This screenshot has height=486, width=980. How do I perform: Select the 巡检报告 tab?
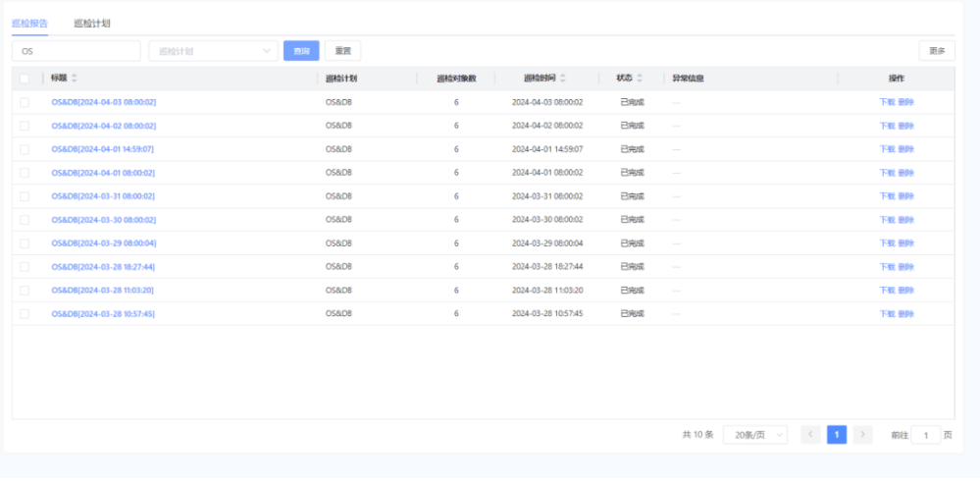tap(29, 23)
